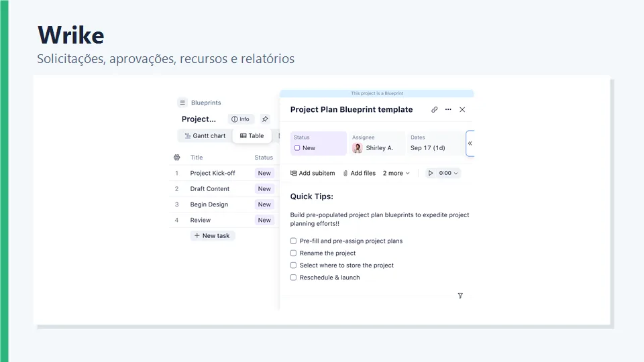Expand the 2 more dropdown

pos(396,173)
